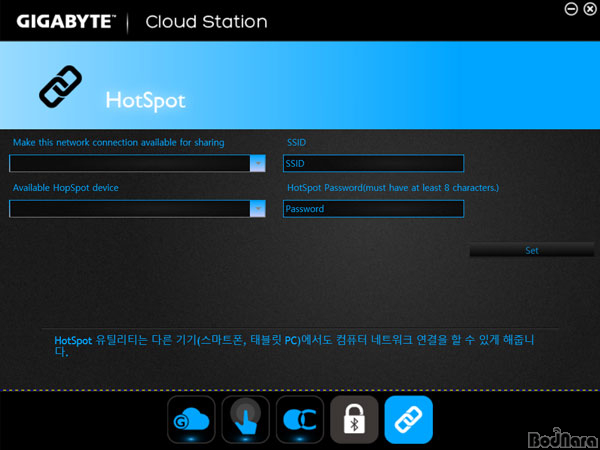Viewport: 600px width, 450px height.
Task: Close the Cloud Station window
Action: coord(590,9)
